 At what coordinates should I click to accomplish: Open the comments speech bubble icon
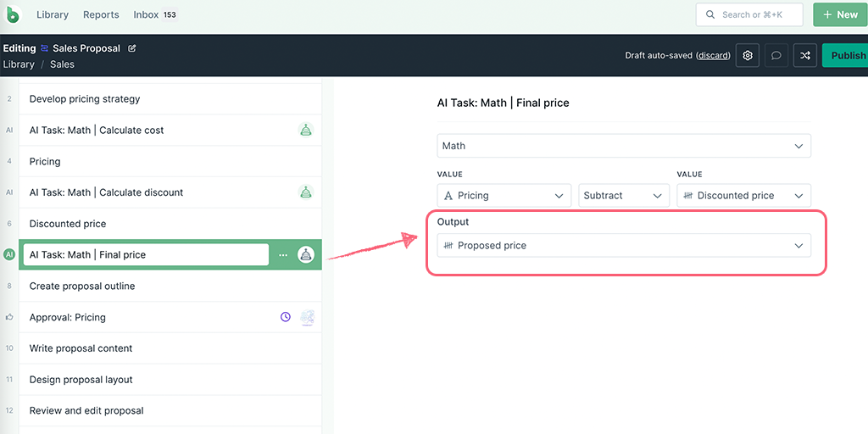[x=776, y=55]
